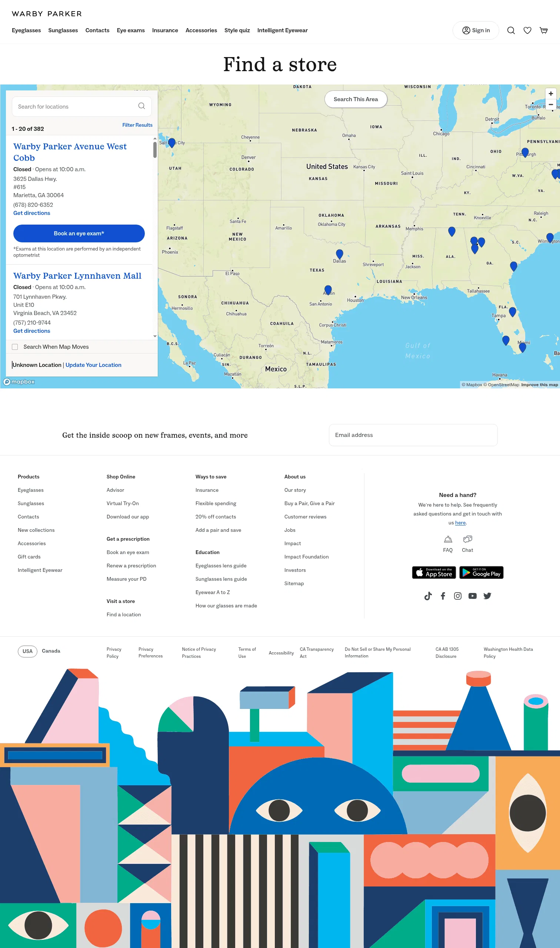Click Update Your Location link
Viewport: 560px width, 948px height.
coord(94,365)
